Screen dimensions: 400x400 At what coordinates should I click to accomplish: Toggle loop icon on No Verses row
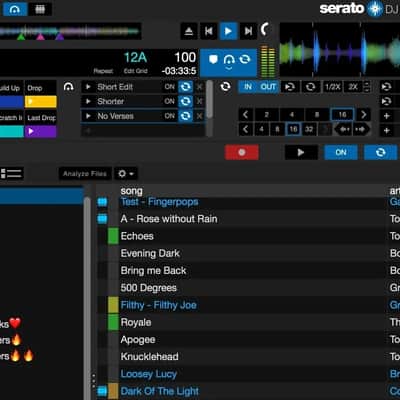[185, 116]
